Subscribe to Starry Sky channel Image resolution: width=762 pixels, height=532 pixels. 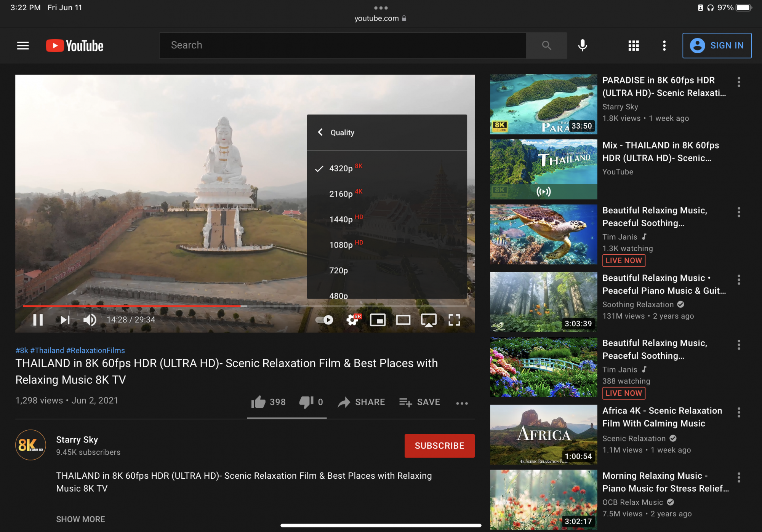(439, 446)
